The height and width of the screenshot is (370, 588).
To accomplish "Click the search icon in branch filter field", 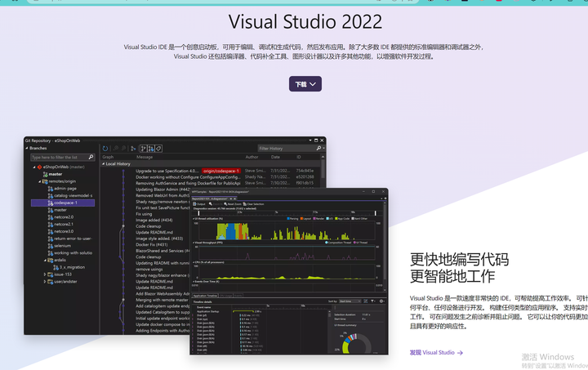I will [x=91, y=157].
